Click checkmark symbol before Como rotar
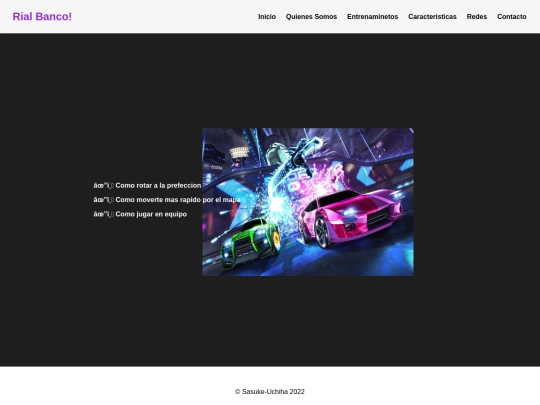Viewport: 540px width, 405px height. point(104,186)
